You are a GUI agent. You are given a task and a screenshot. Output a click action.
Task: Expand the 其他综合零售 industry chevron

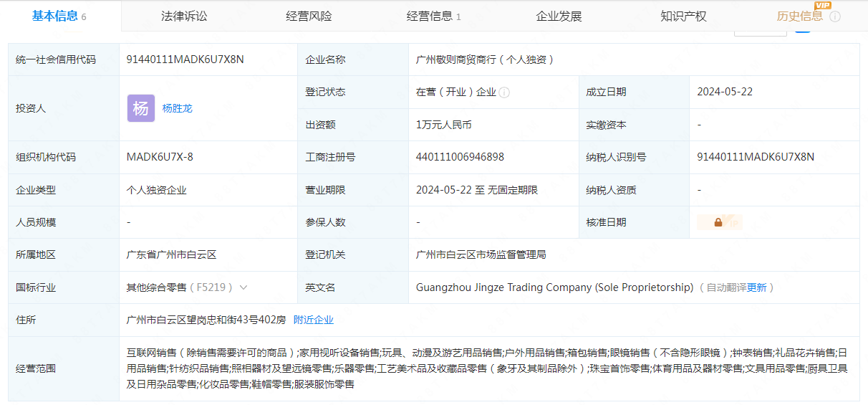[243, 287]
